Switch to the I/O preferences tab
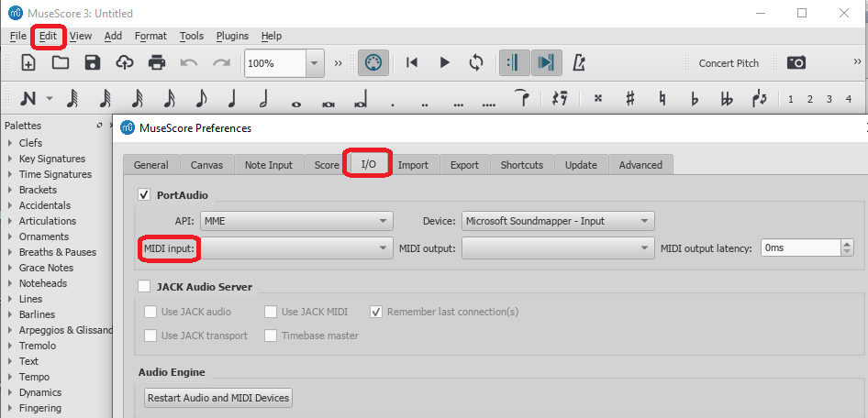 click(369, 164)
